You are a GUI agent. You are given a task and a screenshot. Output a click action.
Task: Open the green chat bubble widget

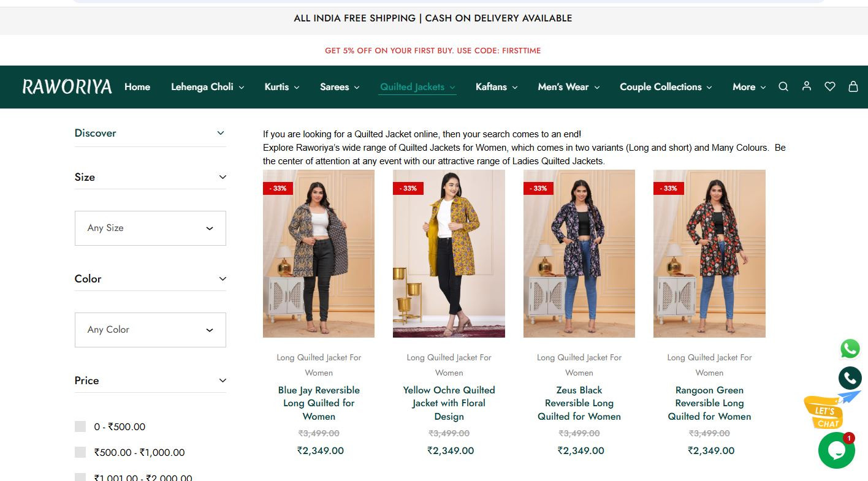[836, 450]
